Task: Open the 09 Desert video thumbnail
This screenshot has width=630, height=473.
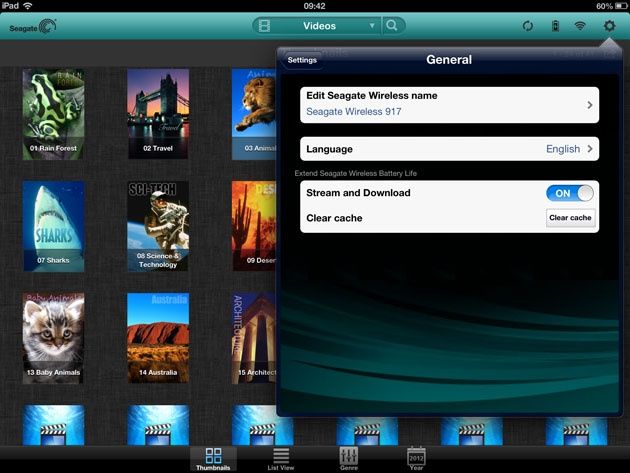Action: (x=254, y=226)
